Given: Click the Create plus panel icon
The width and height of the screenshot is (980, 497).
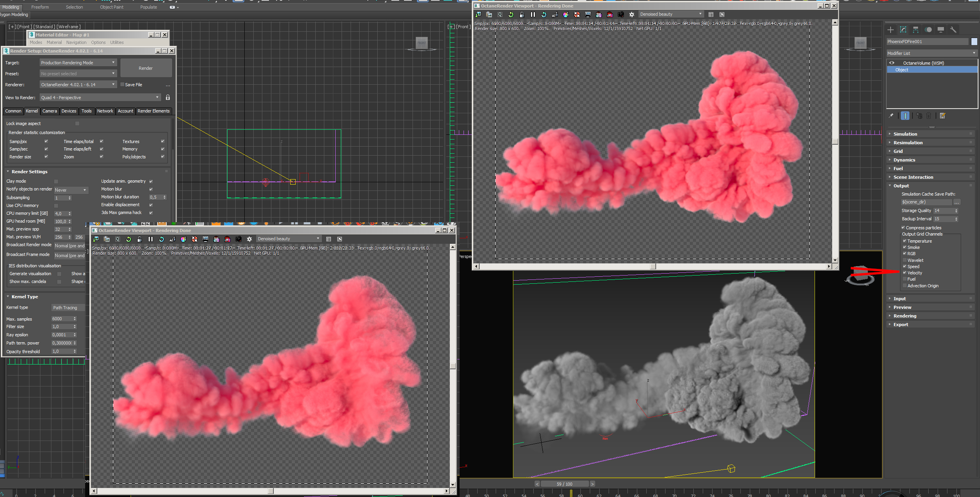Looking at the screenshot, I should point(891,30).
